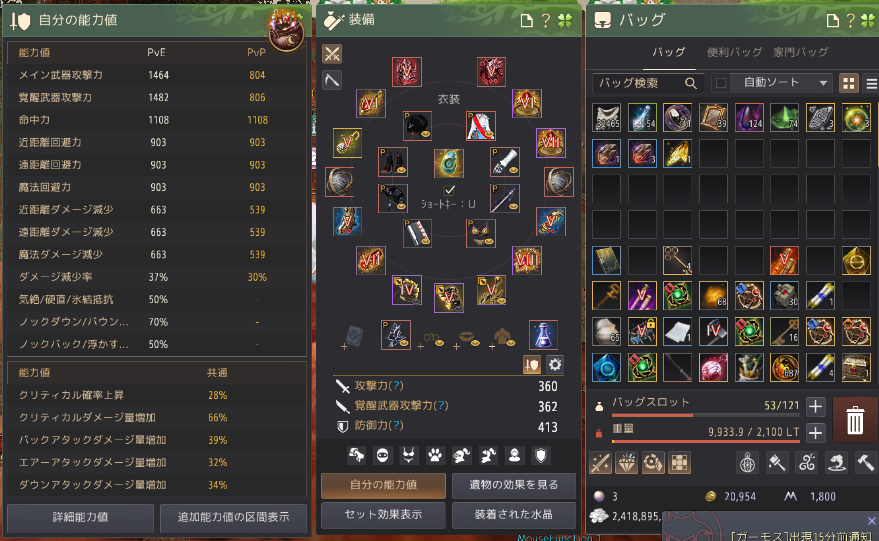Switch bag to grid view icon

849,84
